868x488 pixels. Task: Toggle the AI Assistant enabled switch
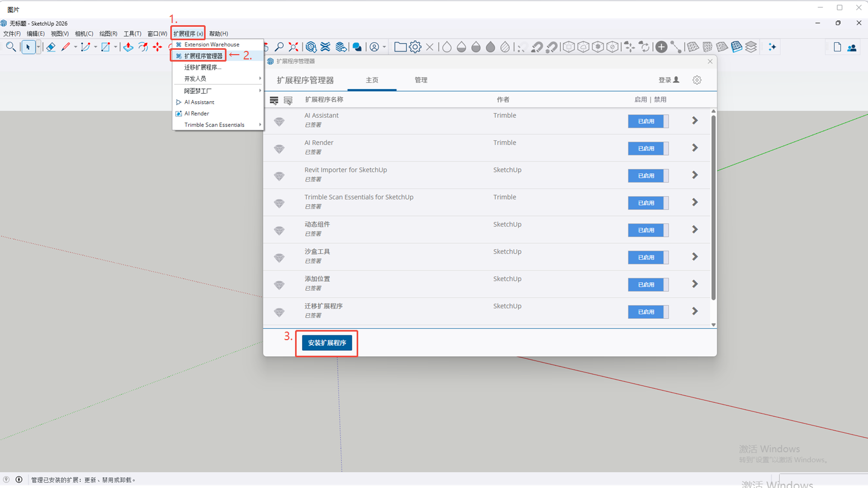[648, 121]
